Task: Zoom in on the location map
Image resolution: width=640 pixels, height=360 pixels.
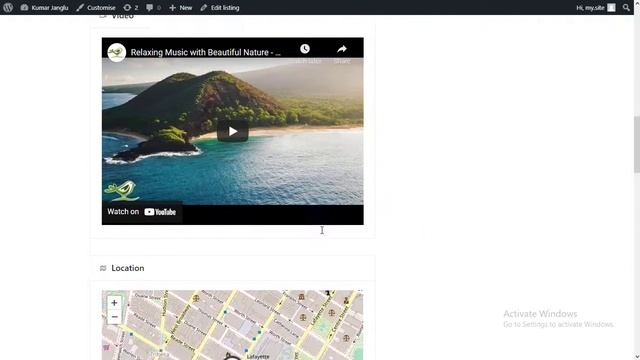Action: tap(114, 303)
